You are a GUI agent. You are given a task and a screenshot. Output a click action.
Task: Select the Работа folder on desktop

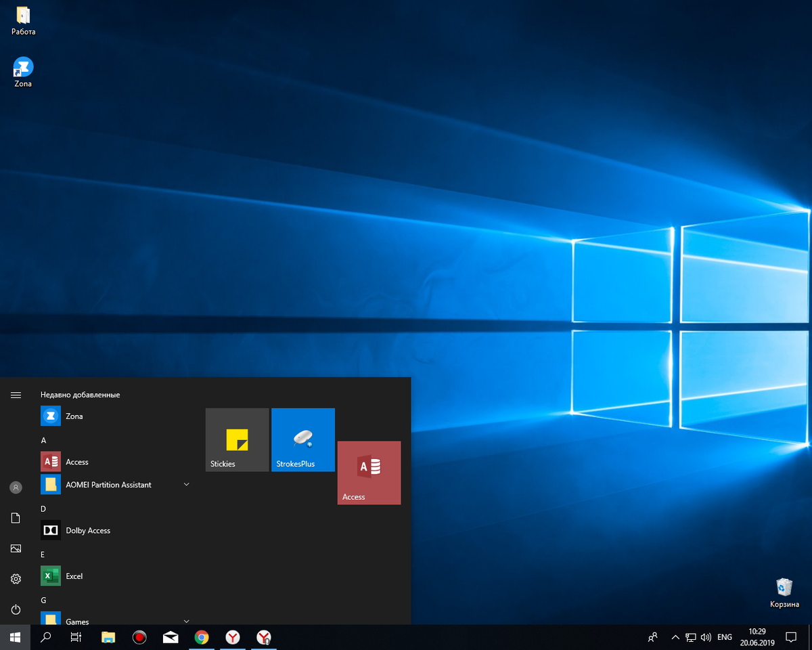pos(23,21)
